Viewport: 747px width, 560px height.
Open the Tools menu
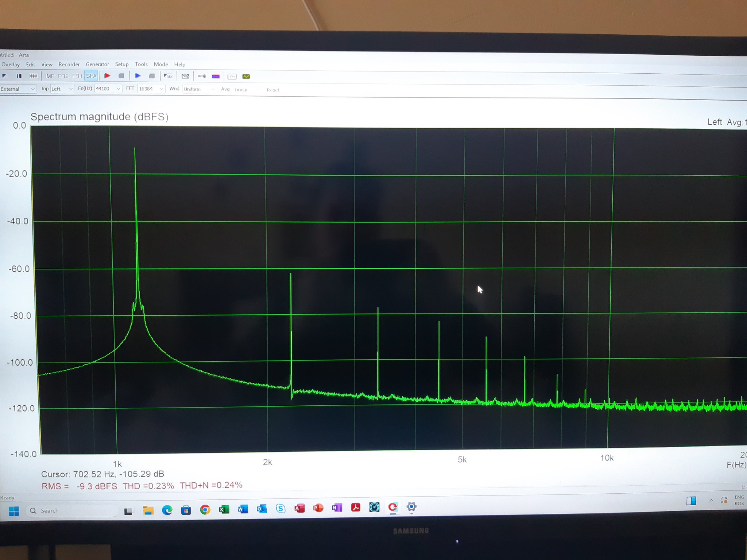point(141,64)
